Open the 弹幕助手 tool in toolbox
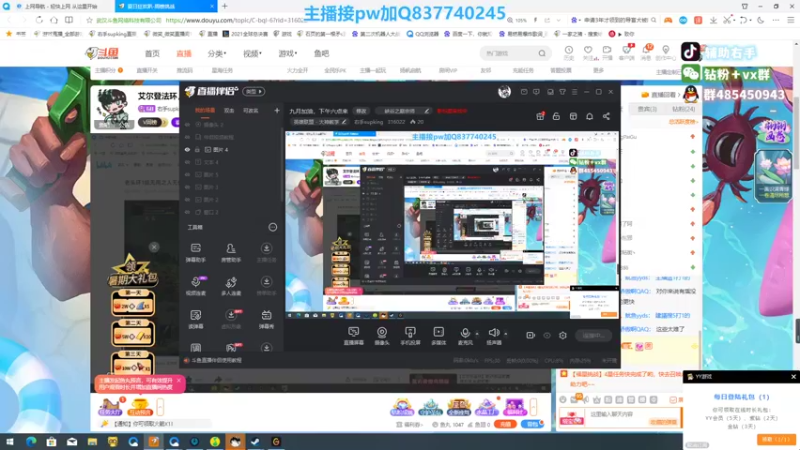 (x=195, y=252)
